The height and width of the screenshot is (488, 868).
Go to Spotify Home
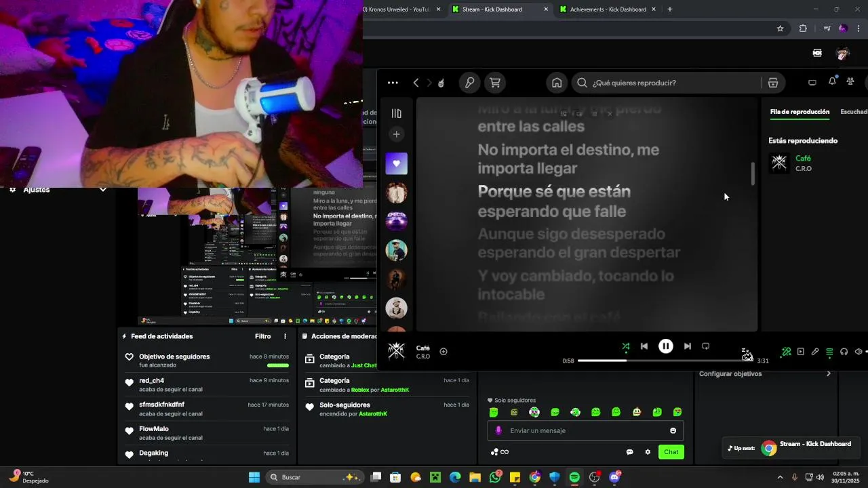pos(557,83)
